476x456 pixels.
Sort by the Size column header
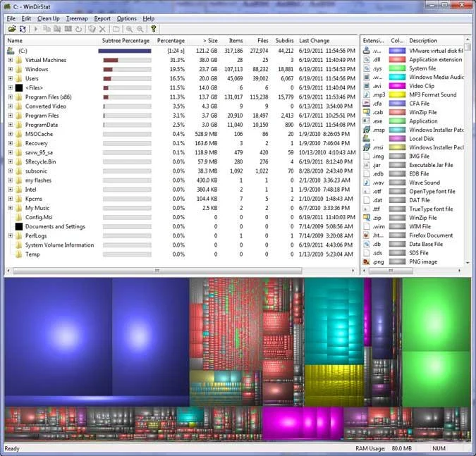pos(210,41)
